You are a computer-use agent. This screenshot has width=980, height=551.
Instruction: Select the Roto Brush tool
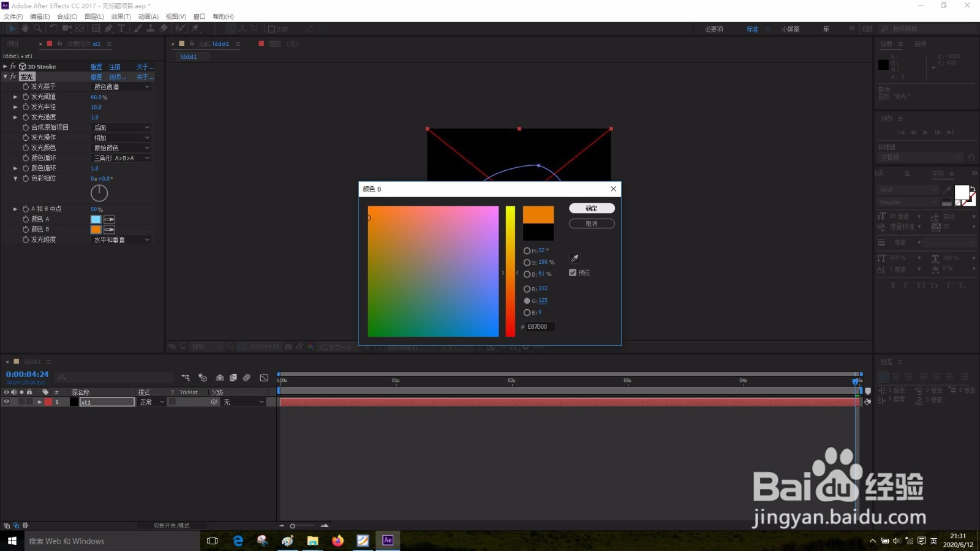coord(180,29)
